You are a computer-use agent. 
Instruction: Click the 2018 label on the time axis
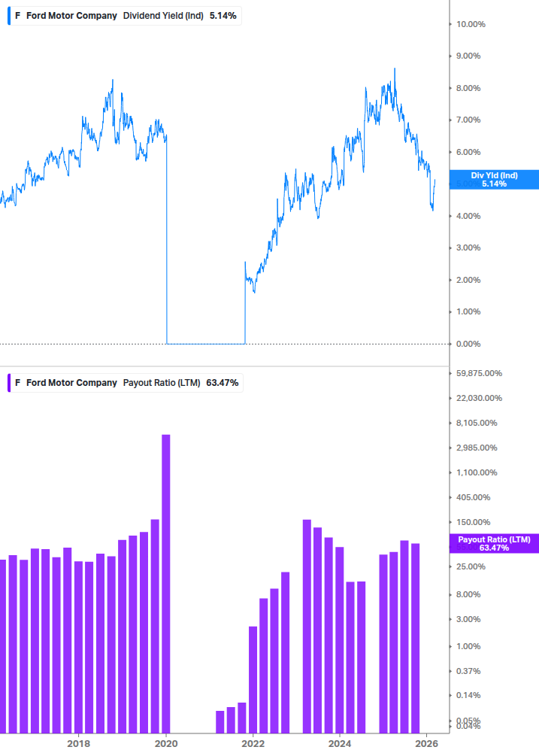78,743
